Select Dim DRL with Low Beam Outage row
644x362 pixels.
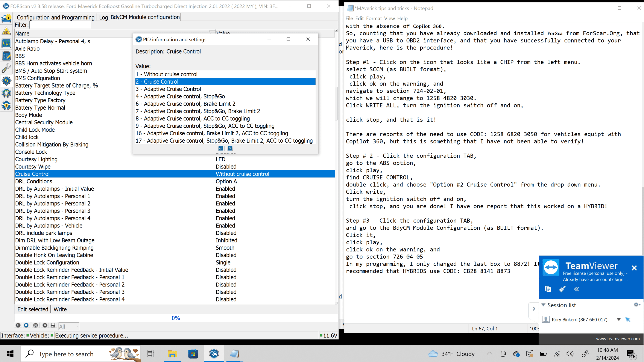(175, 240)
